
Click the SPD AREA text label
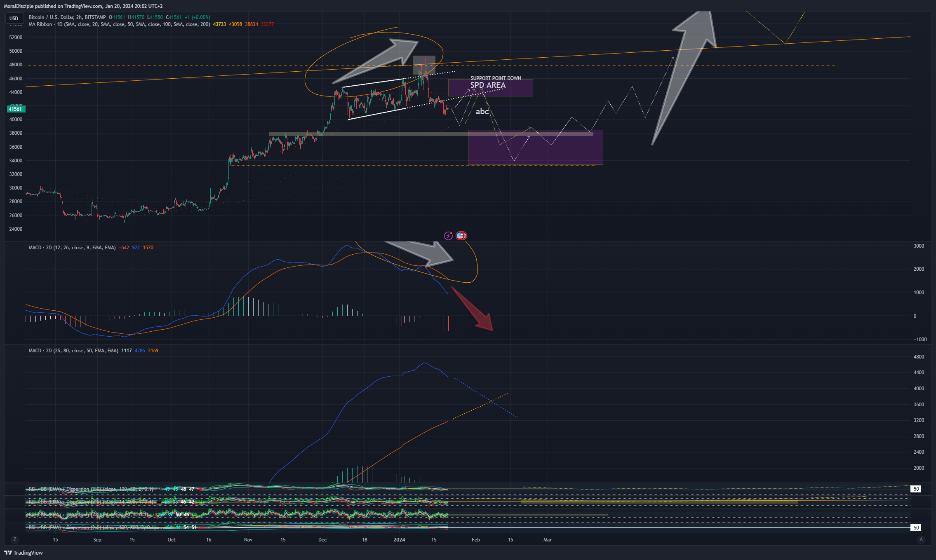pyautogui.click(x=488, y=85)
